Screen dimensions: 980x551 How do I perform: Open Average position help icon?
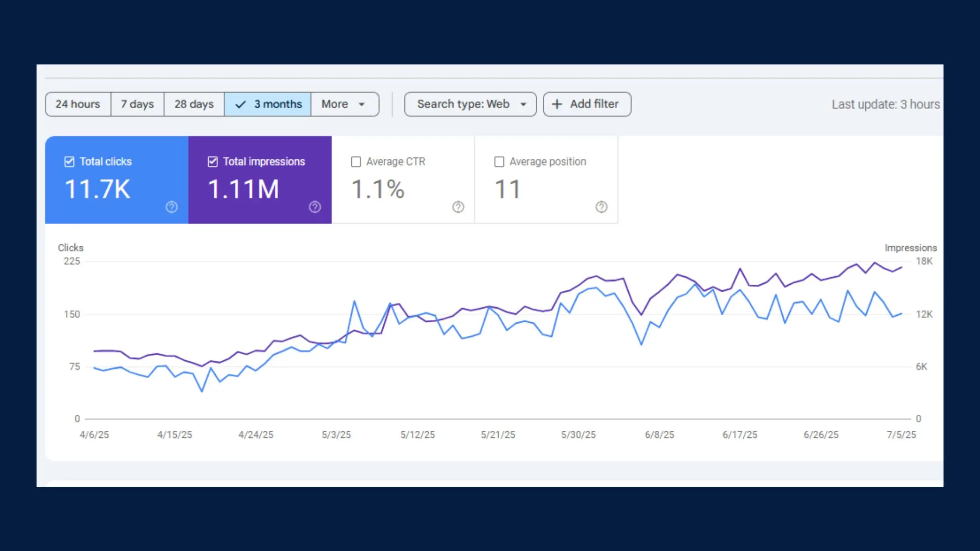pos(602,207)
